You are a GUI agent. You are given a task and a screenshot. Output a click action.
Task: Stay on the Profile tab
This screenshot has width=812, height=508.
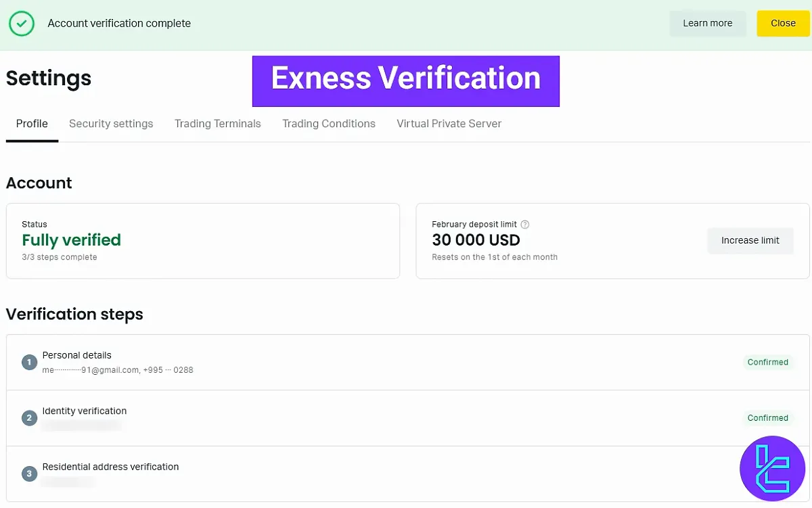[32, 123]
